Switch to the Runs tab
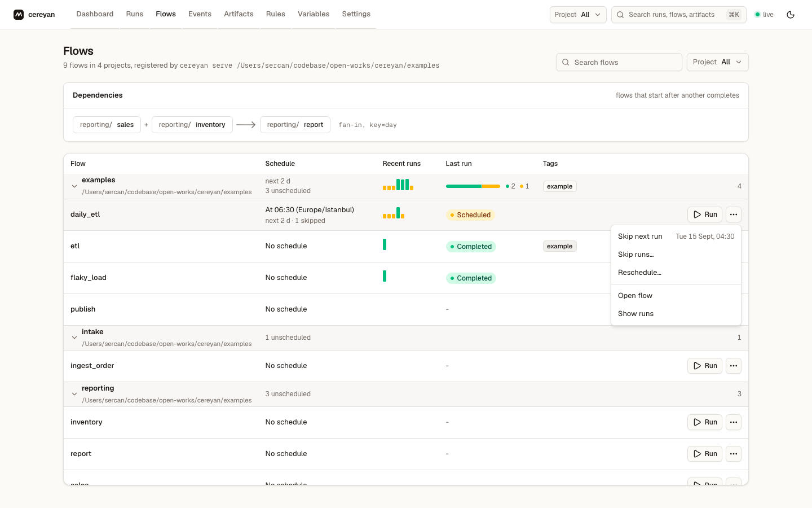 [135, 14]
